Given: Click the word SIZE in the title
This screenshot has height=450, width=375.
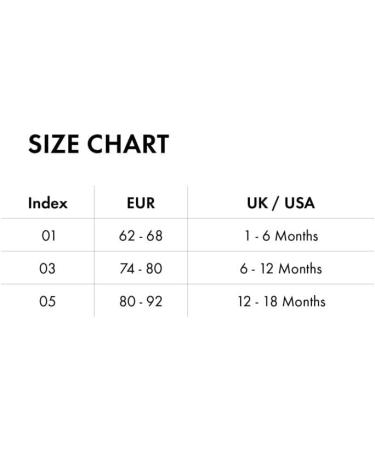Looking at the screenshot, I should 54,144.
